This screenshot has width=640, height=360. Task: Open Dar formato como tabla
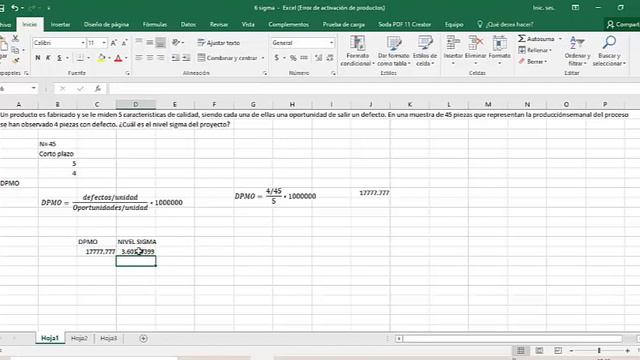[x=394, y=51]
